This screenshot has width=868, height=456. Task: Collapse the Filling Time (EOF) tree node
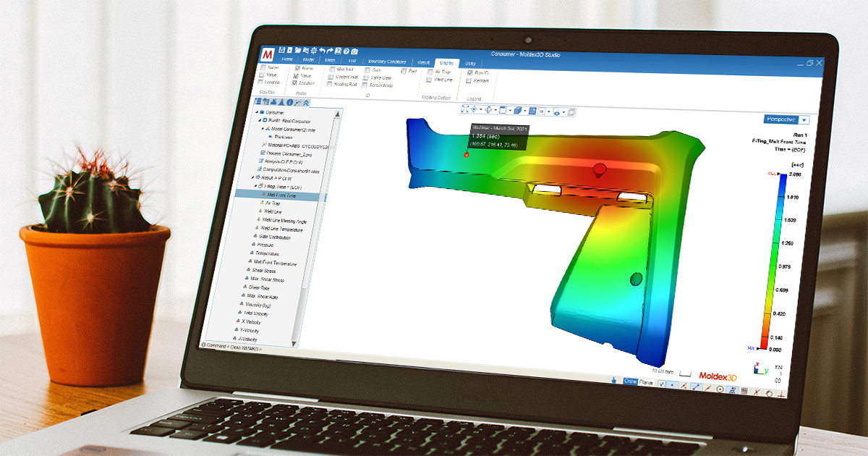pos(255,186)
